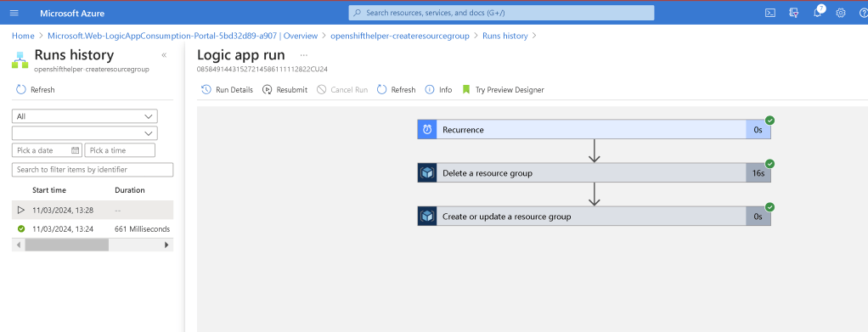This screenshot has height=332, width=868.
Task: Click the Recurrence clock icon
Action: (427, 129)
